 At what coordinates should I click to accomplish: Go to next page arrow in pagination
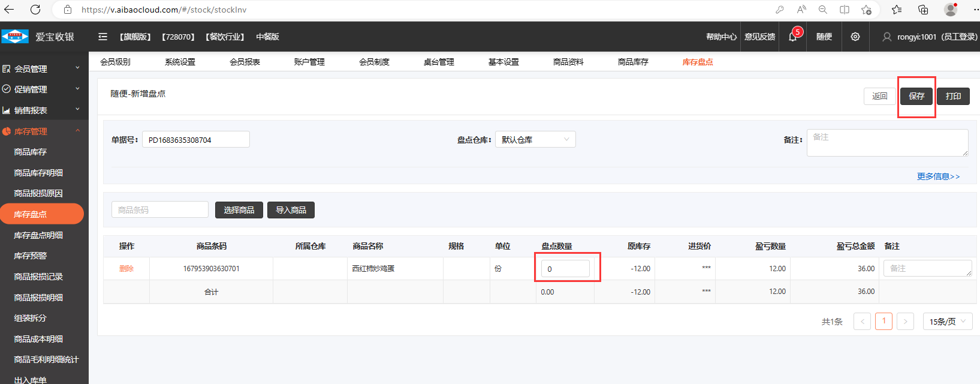pos(905,322)
